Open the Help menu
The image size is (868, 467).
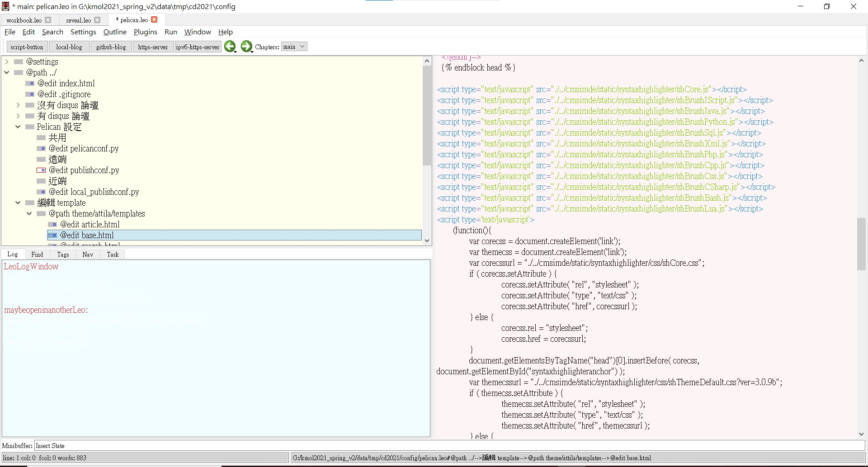226,32
